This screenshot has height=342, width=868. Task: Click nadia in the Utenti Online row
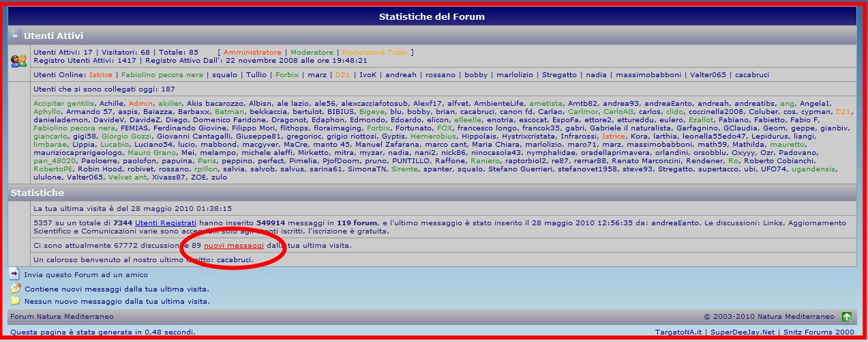pyautogui.click(x=596, y=74)
